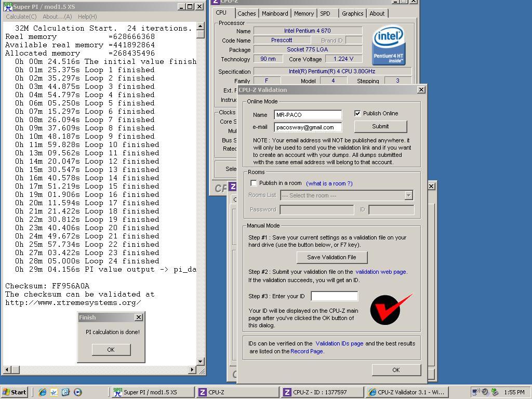Open Internet Explorer from quick launch

43,392
